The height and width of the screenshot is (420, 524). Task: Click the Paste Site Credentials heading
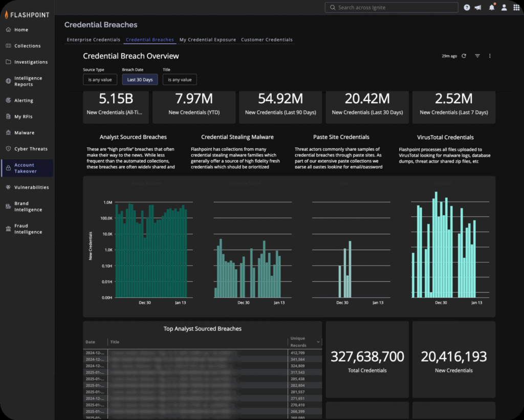(x=341, y=137)
